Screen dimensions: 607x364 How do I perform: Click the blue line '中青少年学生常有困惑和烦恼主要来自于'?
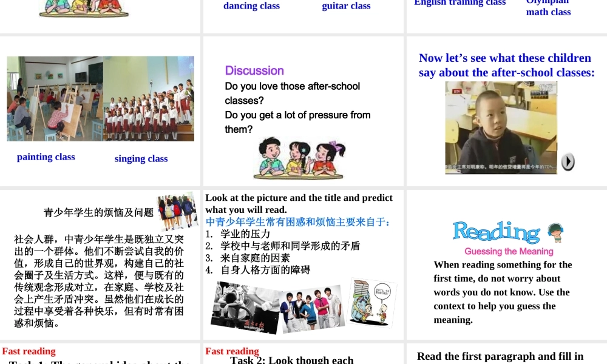pos(297,222)
